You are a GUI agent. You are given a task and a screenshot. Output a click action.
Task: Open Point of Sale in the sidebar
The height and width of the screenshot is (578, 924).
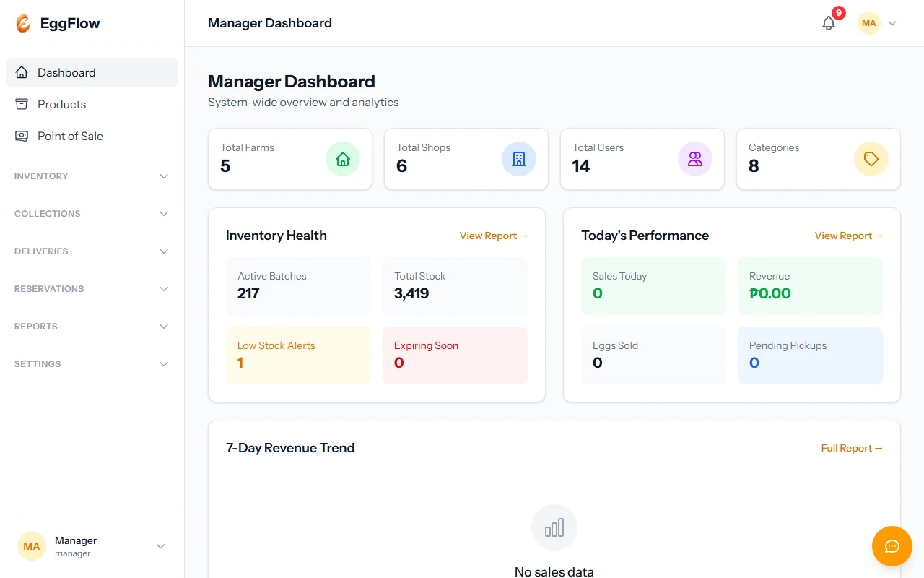92,136
